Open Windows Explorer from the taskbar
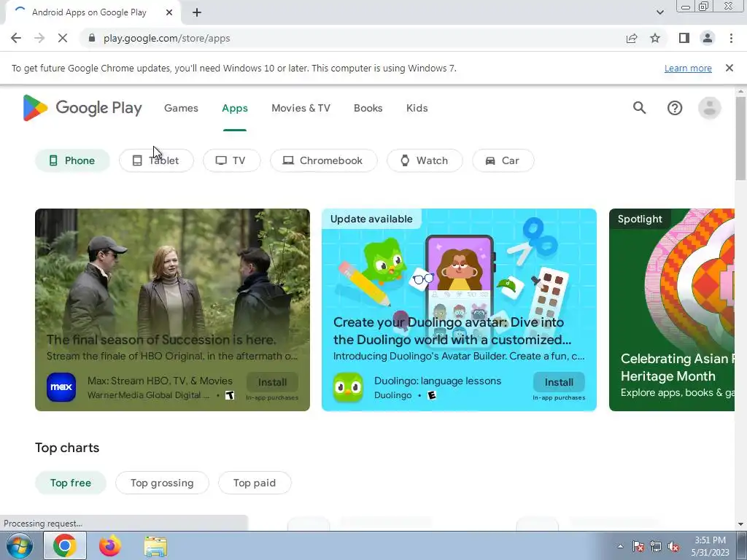 (155, 546)
